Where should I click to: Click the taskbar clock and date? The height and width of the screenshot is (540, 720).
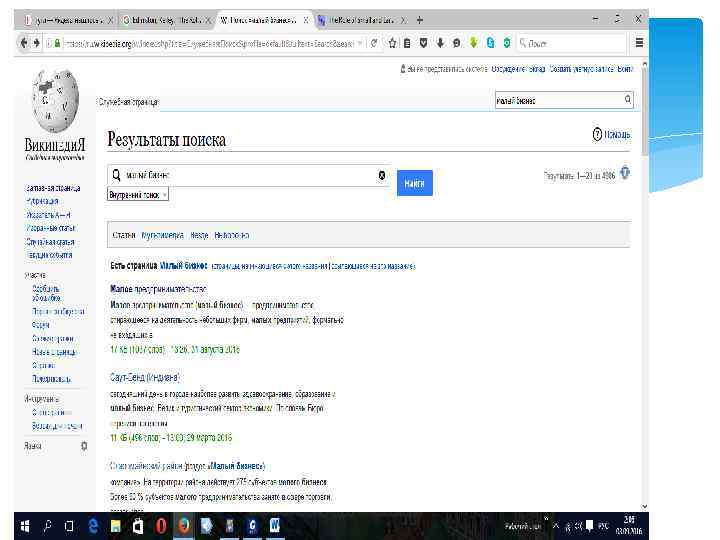[629, 526]
